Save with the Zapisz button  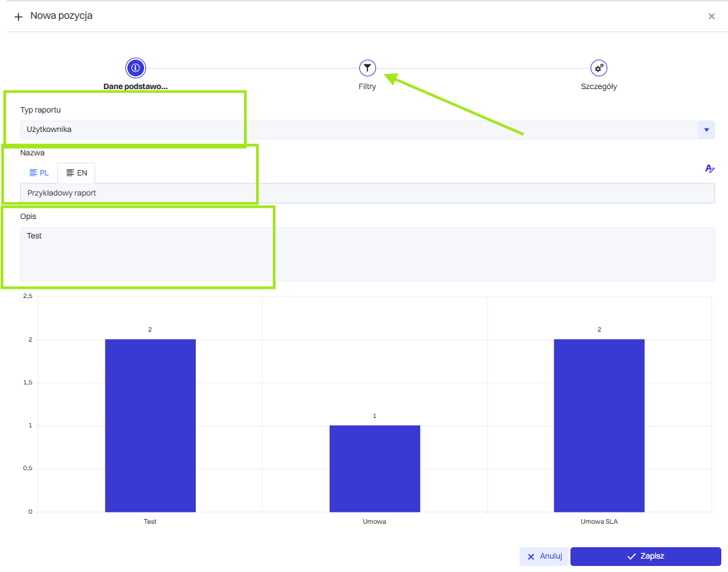pos(645,556)
